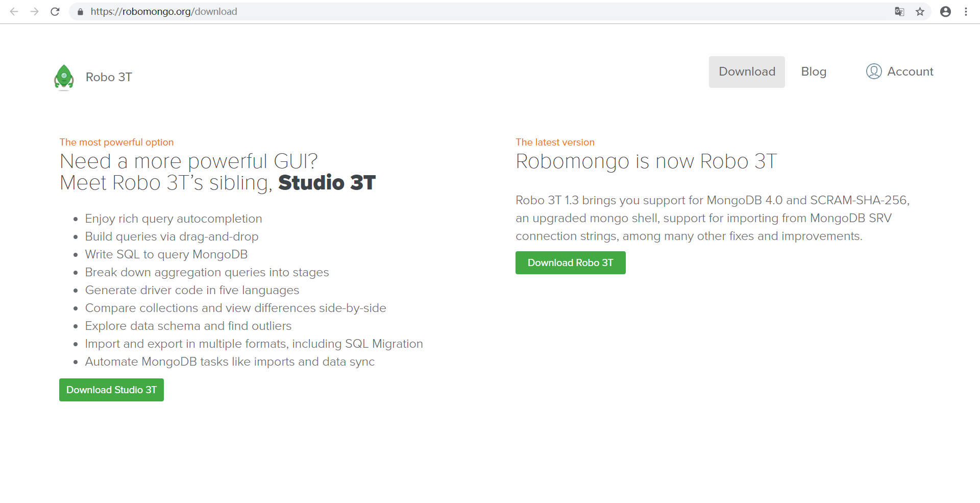This screenshot has height=503, width=980.
Task: Open the browser three-dot menu
Action: [966, 11]
